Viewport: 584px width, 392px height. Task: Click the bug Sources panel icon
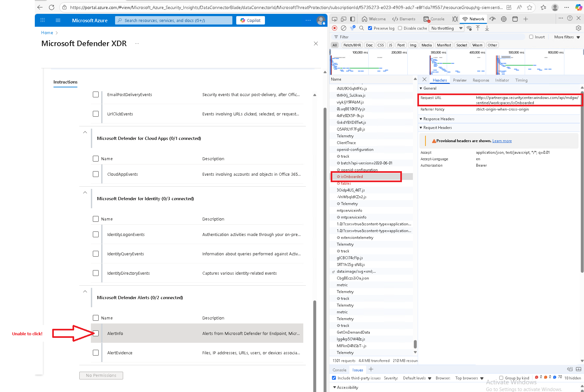click(455, 19)
